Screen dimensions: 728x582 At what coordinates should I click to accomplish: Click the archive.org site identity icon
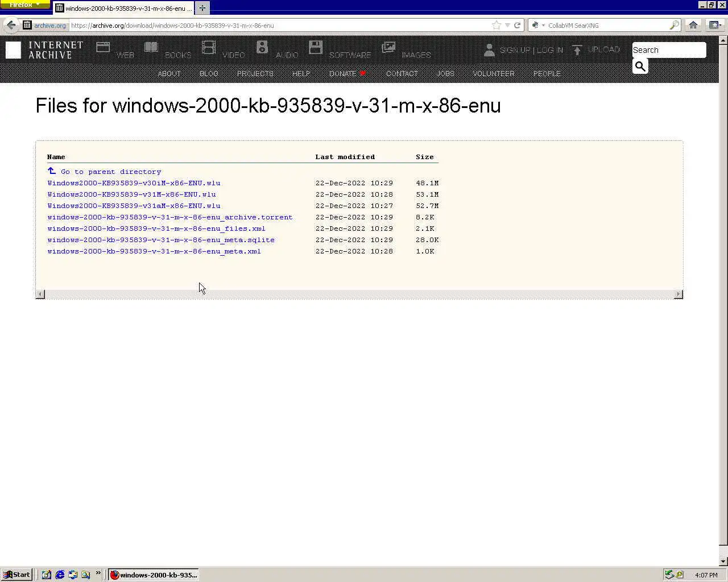[27, 25]
